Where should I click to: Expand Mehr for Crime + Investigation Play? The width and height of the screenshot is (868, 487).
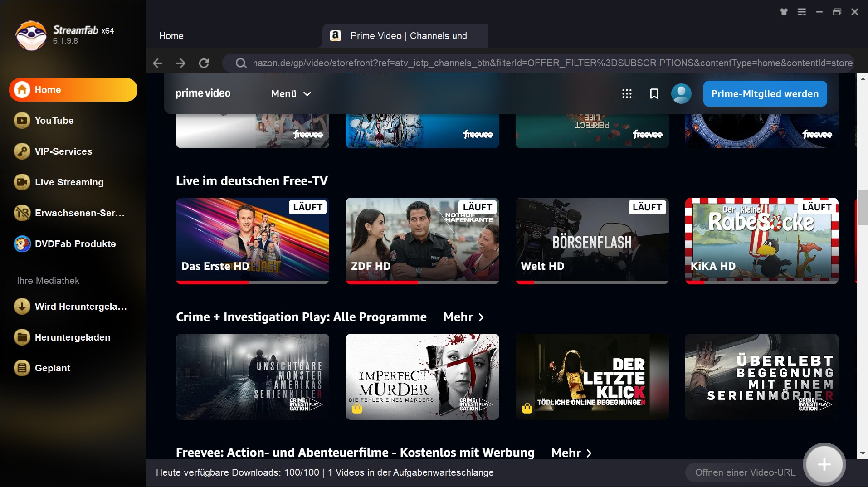click(x=463, y=317)
